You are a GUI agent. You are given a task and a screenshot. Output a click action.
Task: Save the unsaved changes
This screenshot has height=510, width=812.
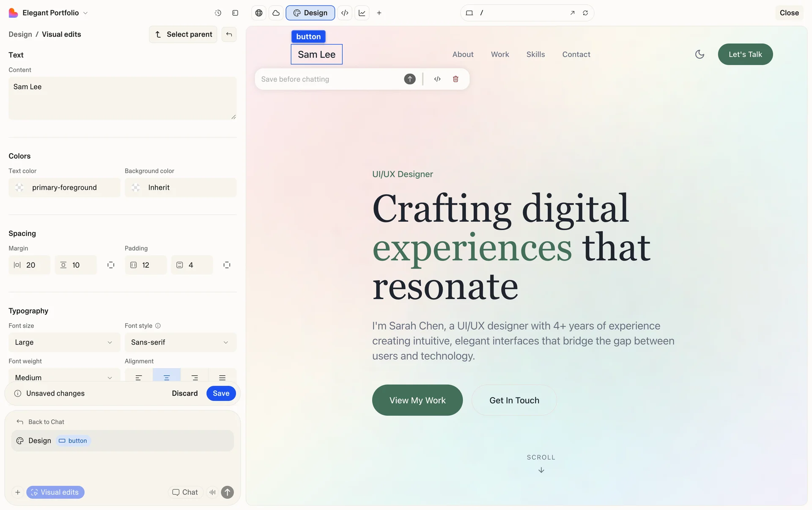[221, 393]
